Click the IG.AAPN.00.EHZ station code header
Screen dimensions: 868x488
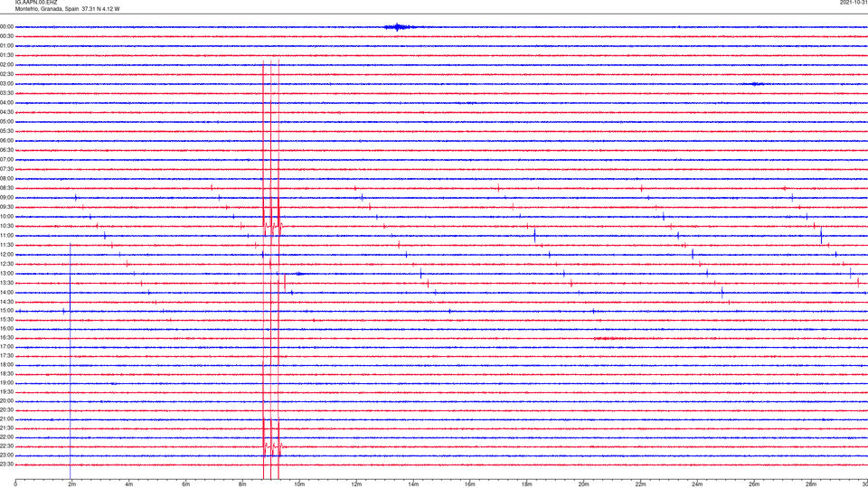coord(36,3)
